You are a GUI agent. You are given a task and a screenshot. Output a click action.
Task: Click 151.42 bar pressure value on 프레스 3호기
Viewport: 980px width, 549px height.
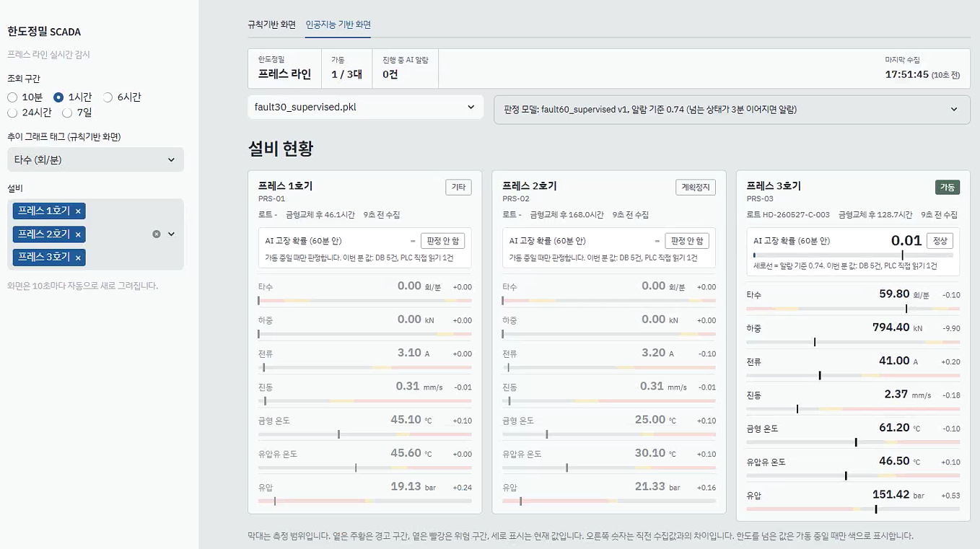[891, 494]
